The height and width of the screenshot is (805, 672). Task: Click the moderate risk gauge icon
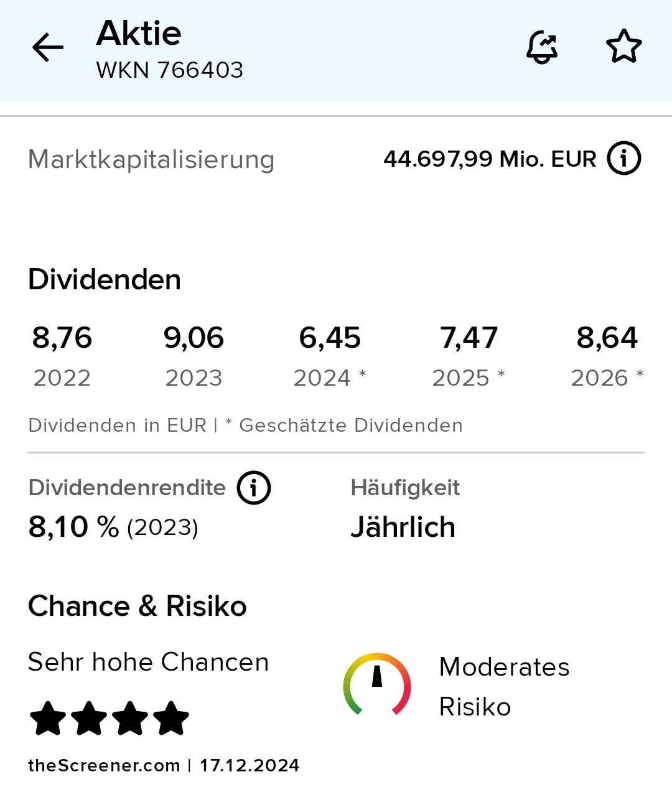click(x=377, y=684)
